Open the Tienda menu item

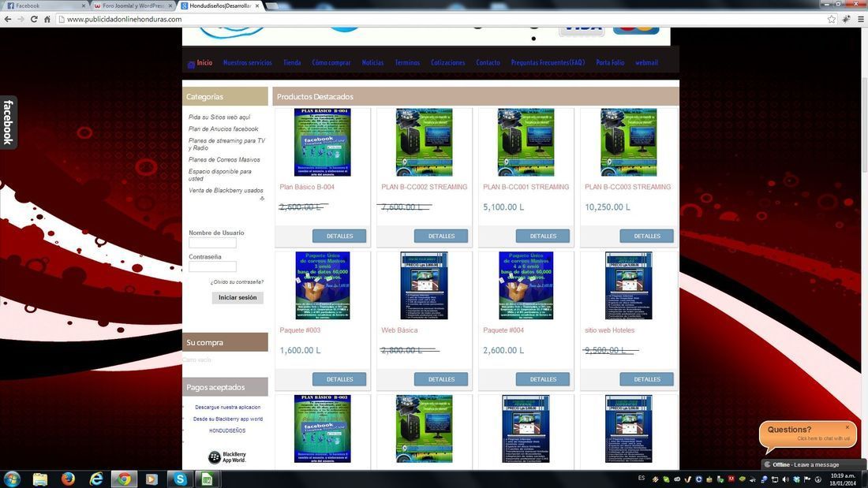(x=292, y=62)
